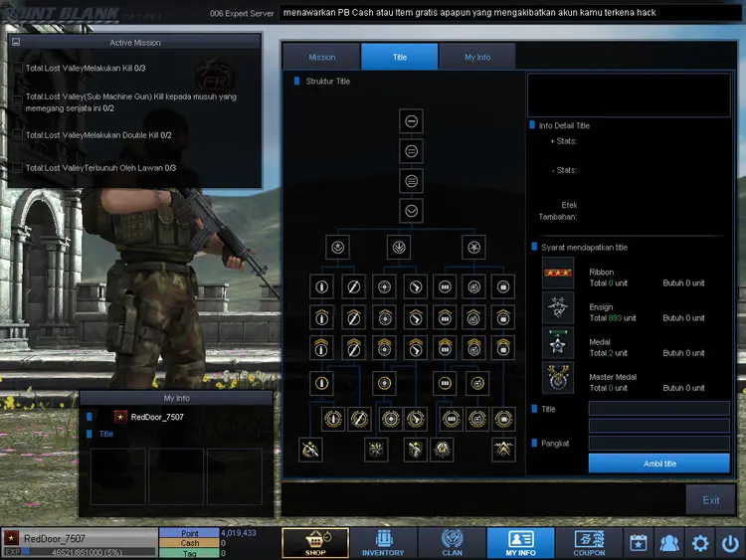
Task: Check the 'Melakukan Double Kill 0/2' mission box
Action: tap(18, 134)
